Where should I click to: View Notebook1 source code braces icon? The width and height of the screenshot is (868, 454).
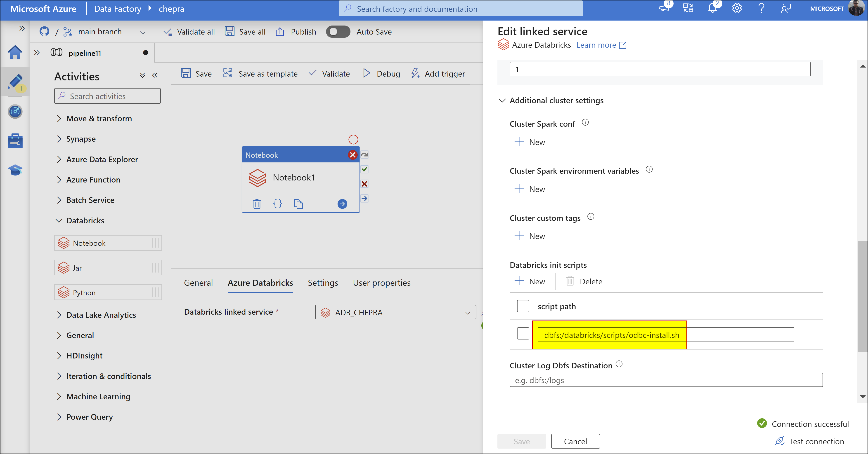pos(278,204)
